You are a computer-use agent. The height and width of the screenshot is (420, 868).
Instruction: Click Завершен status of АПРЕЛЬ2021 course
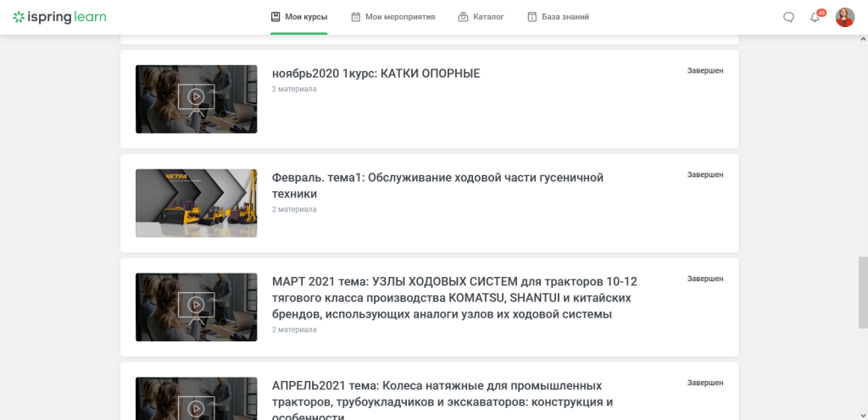click(705, 383)
